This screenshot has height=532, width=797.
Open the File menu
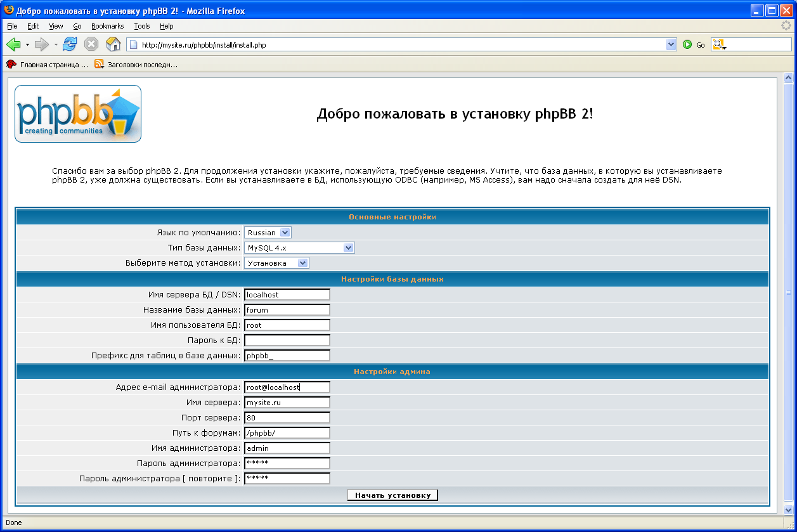12,26
